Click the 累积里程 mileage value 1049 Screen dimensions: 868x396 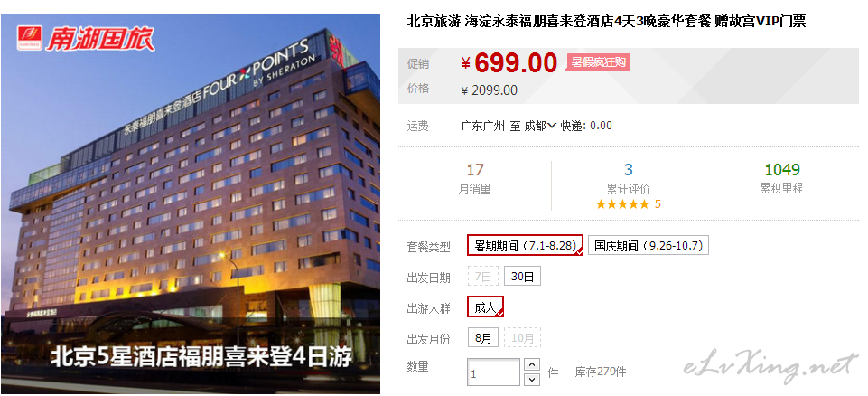click(x=781, y=169)
